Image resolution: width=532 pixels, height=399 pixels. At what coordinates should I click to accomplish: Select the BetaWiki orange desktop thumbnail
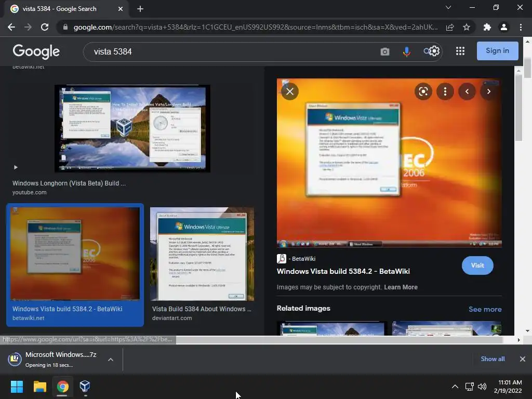point(75,254)
